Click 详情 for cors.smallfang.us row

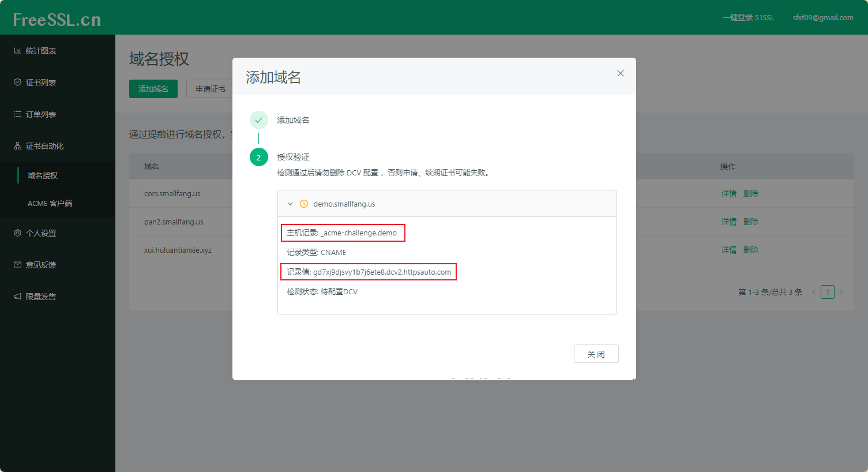tap(729, 193)
